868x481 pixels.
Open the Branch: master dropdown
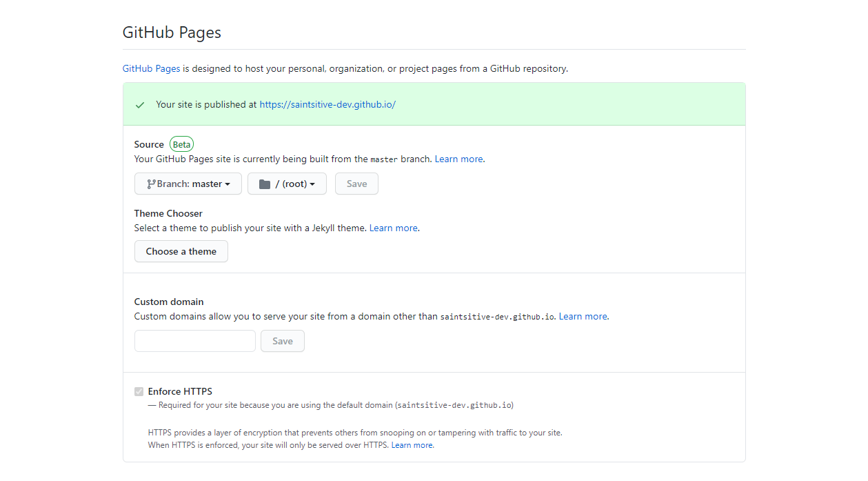pyautogui.click(x=188, y=184)
